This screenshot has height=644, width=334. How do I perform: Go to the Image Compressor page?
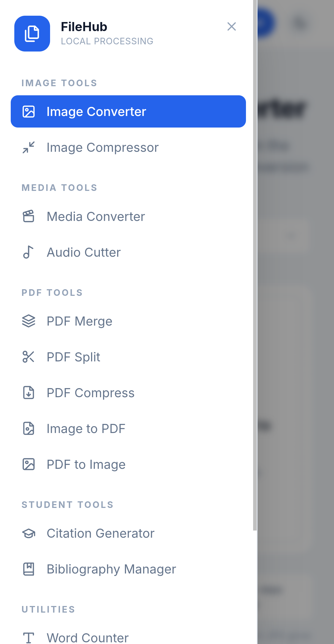(128, 147)
